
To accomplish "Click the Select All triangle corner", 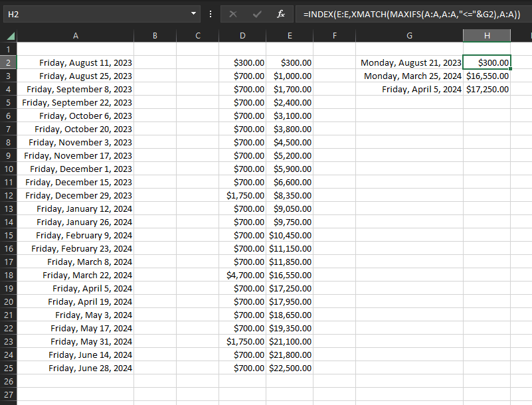I will [x=11, y=36].
